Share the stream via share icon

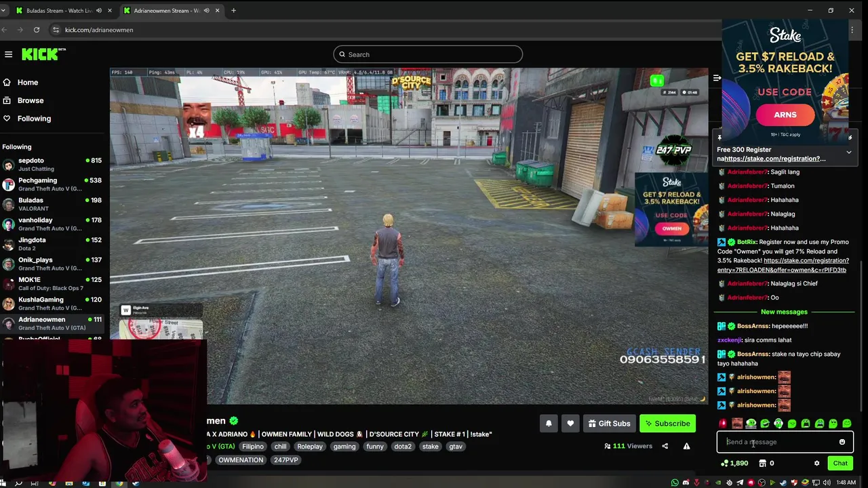tap(665, 446)
